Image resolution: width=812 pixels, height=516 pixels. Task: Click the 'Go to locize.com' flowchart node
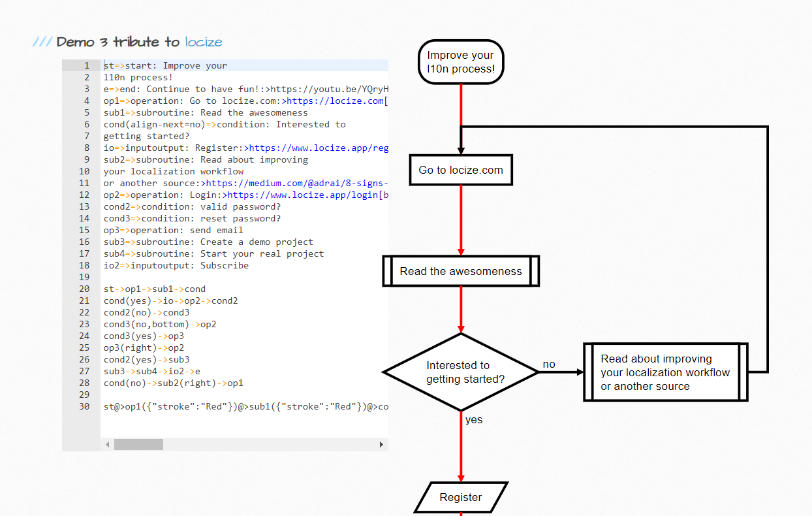point(461,170)
